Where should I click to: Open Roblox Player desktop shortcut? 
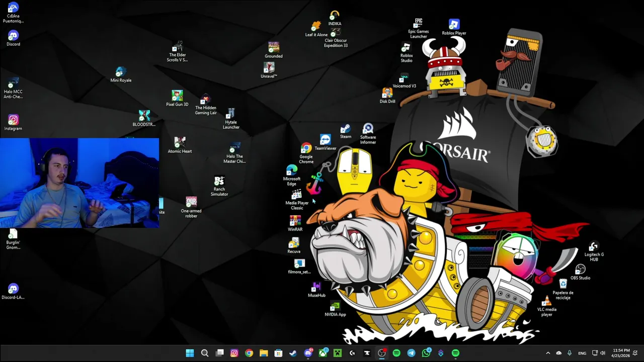pyautogui.click(x=454, y=28)
